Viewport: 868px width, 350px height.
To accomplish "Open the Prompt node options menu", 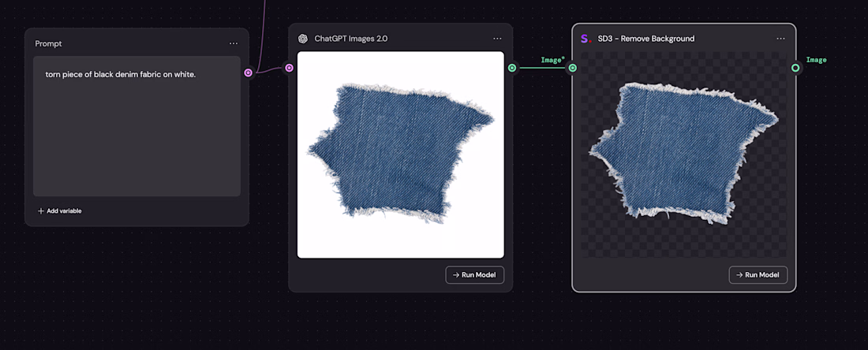I will point(234,43).
